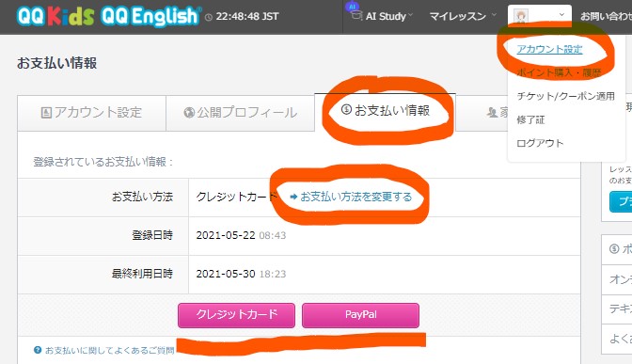Click the 22:48:48 JST time display

coord(247,17)
